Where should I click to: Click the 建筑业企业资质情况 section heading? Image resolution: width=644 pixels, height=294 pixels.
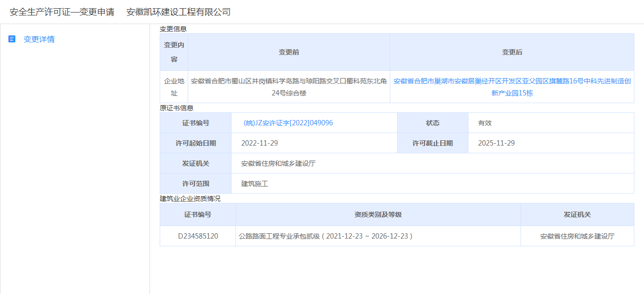click(190, 199)
